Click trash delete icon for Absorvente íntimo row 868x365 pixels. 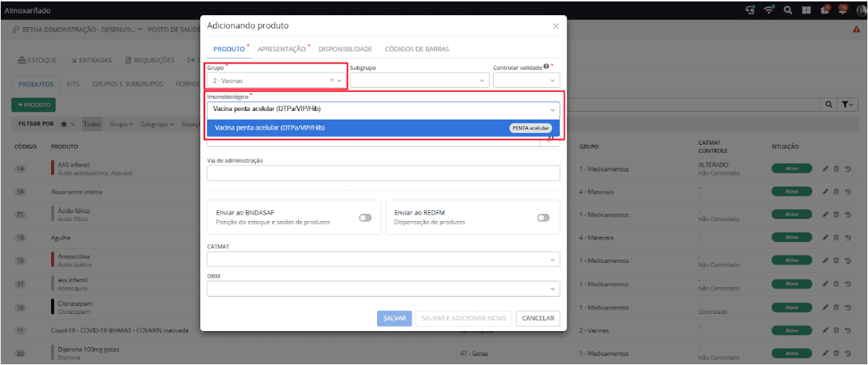[x=836, y=192]
